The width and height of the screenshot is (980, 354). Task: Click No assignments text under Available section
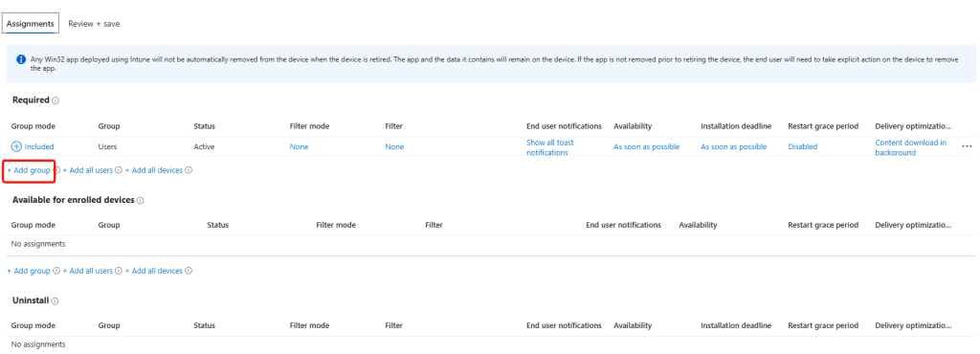pyautogui.click(x=38, y=243)
